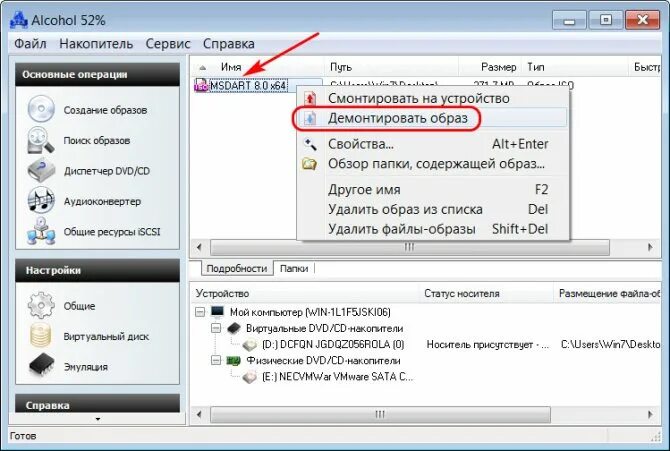
Task: Click the music notes Аудиоконвертер icon
Action: click(41, 200)
